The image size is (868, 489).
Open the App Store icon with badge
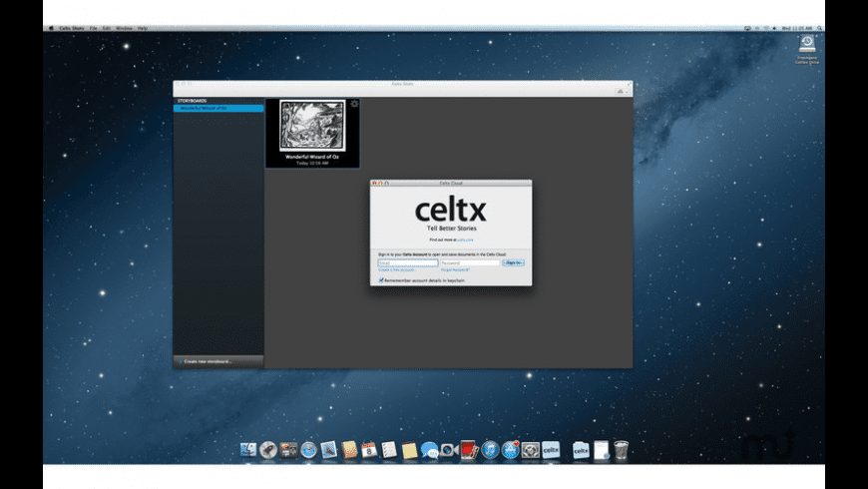(510, 450)
